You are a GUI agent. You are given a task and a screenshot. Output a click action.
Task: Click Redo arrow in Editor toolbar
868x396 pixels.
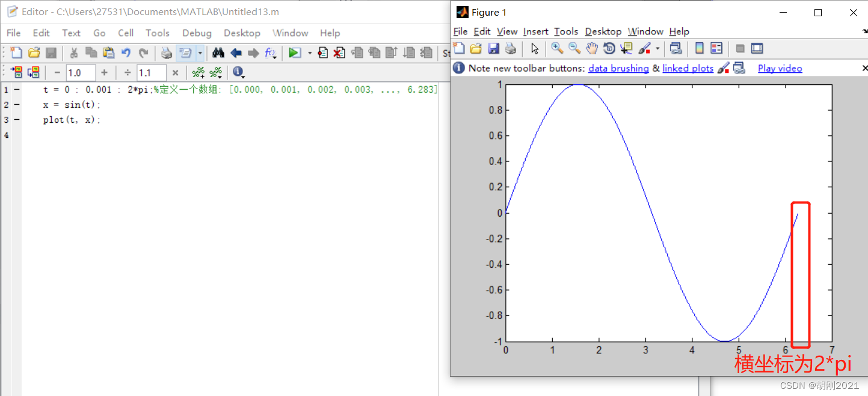(x=143, y=53)
